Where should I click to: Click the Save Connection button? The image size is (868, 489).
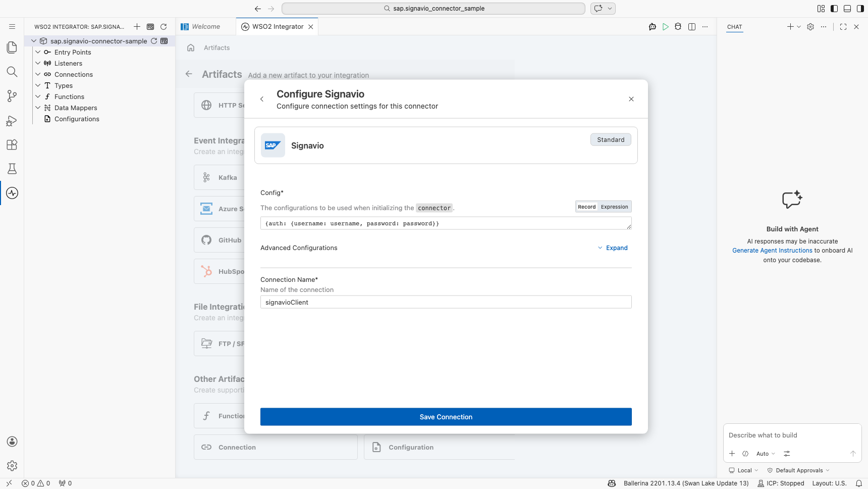tap(446, 417)
